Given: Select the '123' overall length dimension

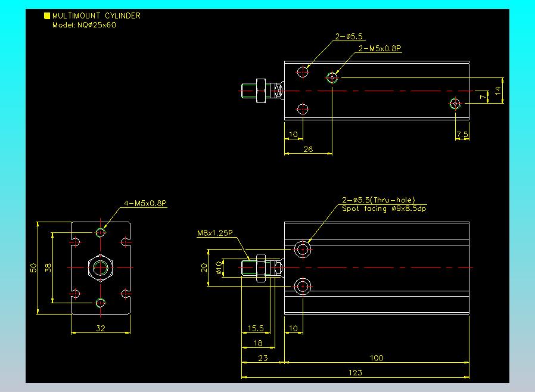Looking at the screenshot, I should (x=355, y=373).
